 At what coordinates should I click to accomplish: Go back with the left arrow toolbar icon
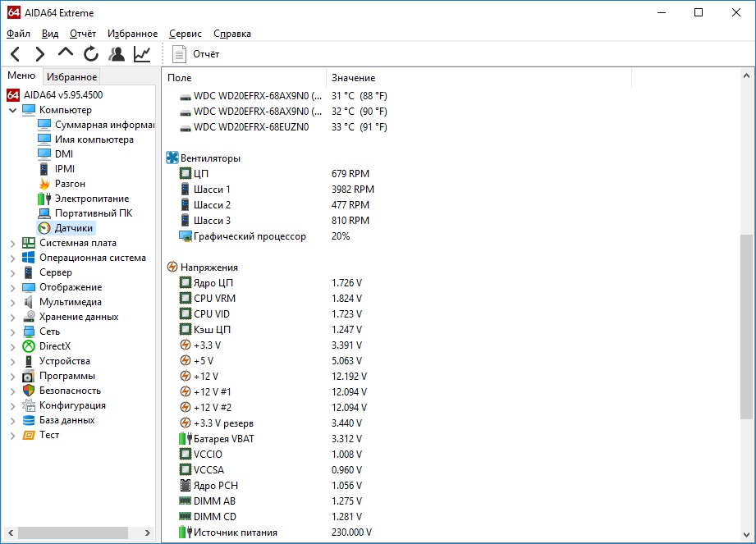click(15, 54)
